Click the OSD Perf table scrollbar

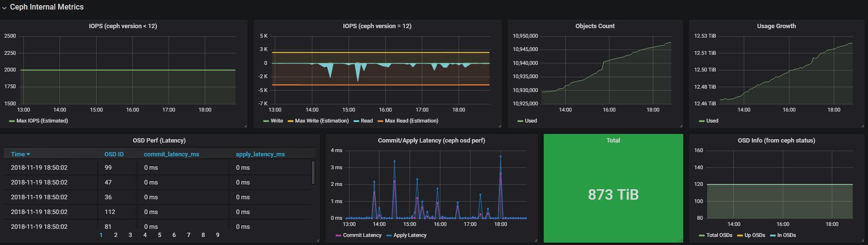tap(313, 172)
